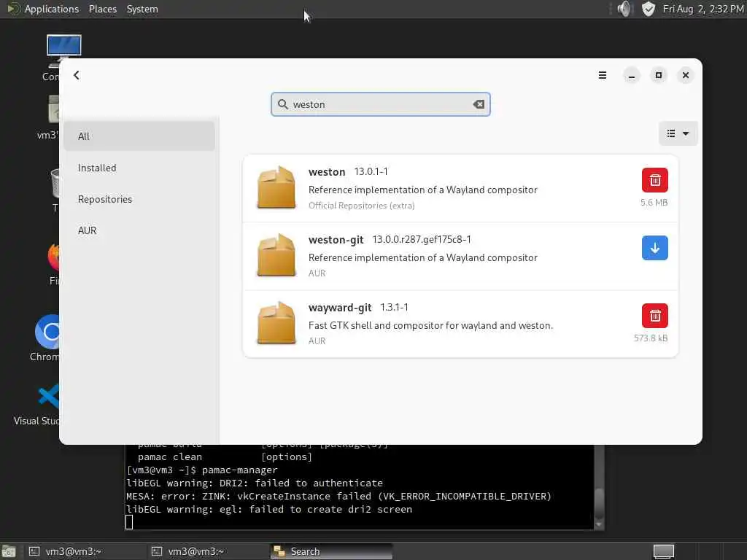Remove the weston package with trash button
The image size is (747, 560).
pyautogui.click(x=654, y=180)
